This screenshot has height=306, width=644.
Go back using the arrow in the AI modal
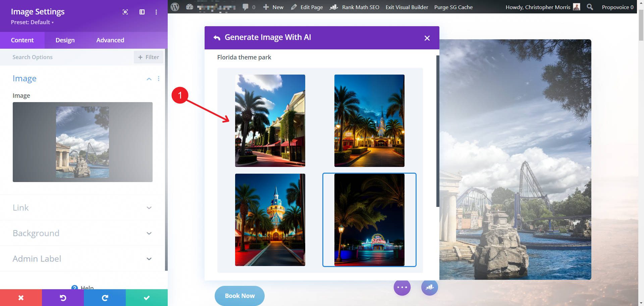216,38
